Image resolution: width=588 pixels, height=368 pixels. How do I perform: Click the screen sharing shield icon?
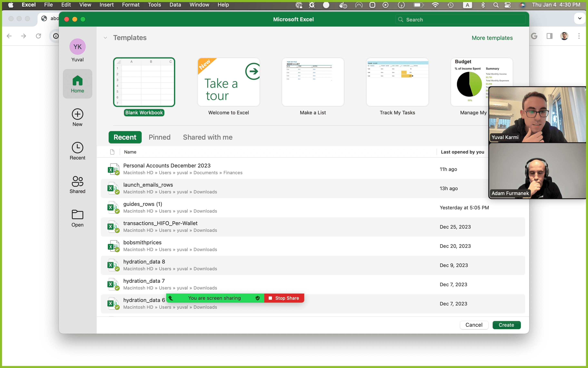tap(257, 298)
